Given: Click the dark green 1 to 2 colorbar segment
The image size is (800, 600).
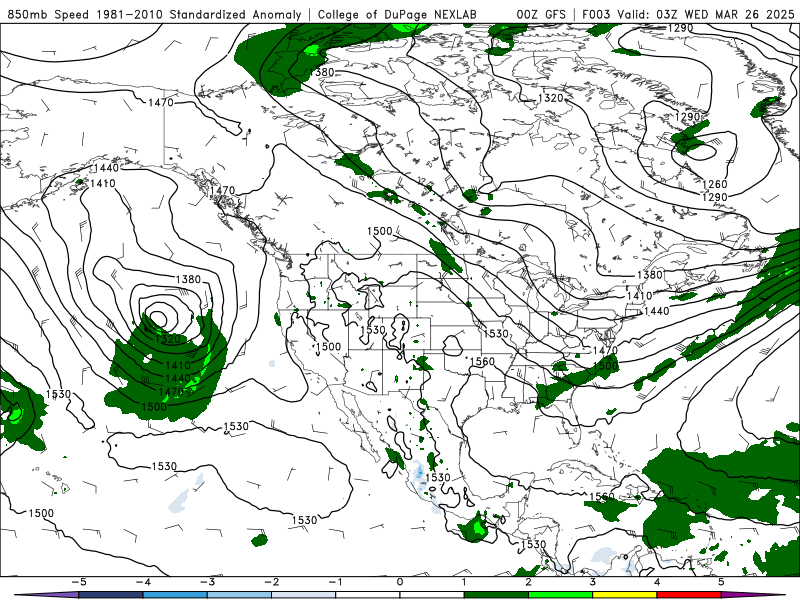Looking at the screenshot, I should pos(496,595).
